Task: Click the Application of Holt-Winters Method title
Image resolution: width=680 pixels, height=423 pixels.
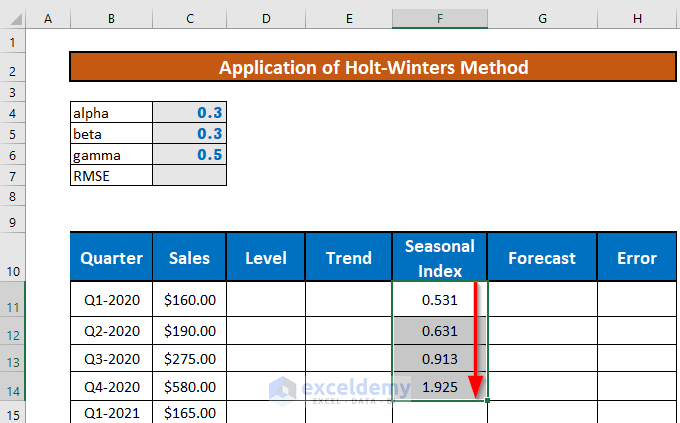Action: pos(373,68)
